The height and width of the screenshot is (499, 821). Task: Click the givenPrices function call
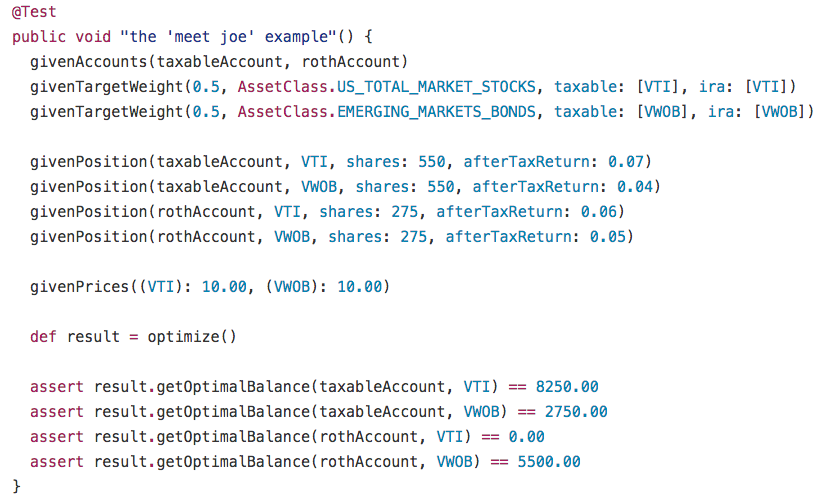click(x=80, y=287)
